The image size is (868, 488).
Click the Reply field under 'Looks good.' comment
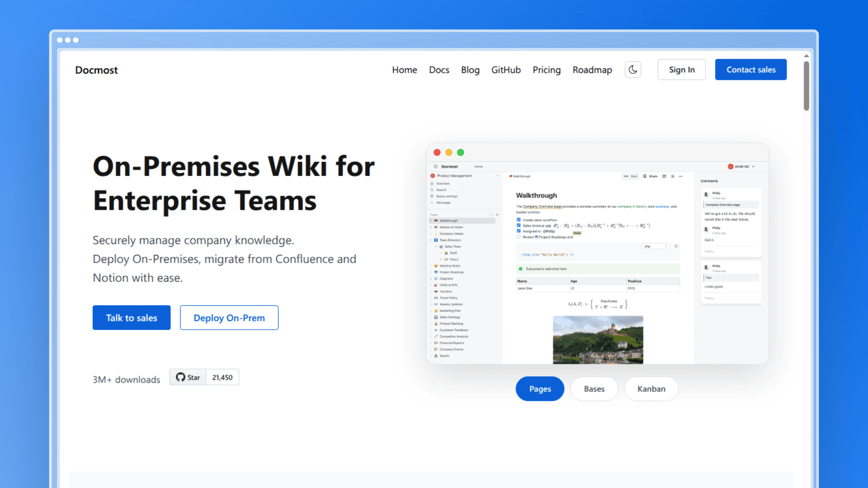click(731, 298)
